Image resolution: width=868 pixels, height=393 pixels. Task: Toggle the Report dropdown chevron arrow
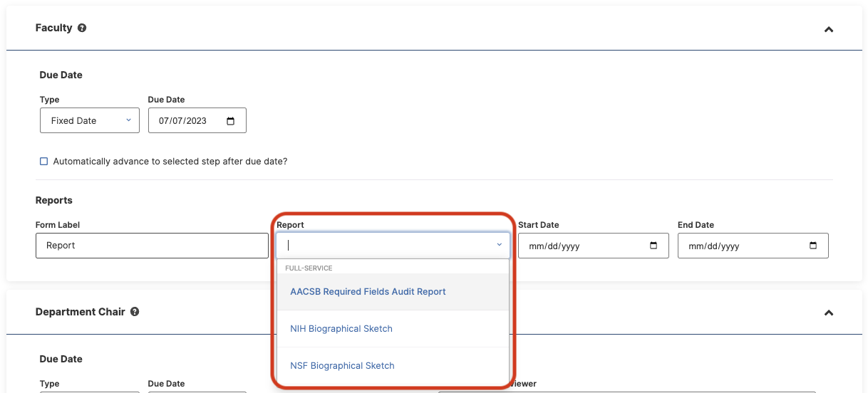coord(500,245)
